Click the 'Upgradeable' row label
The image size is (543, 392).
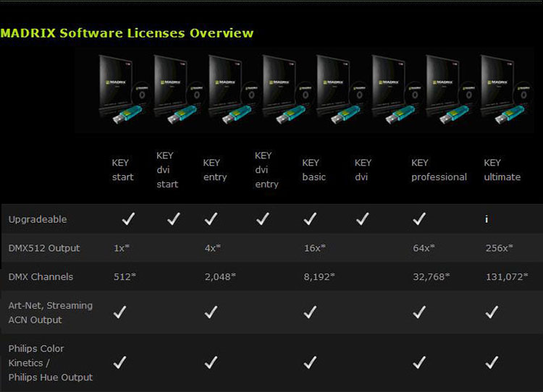click(x=38, y=219)
